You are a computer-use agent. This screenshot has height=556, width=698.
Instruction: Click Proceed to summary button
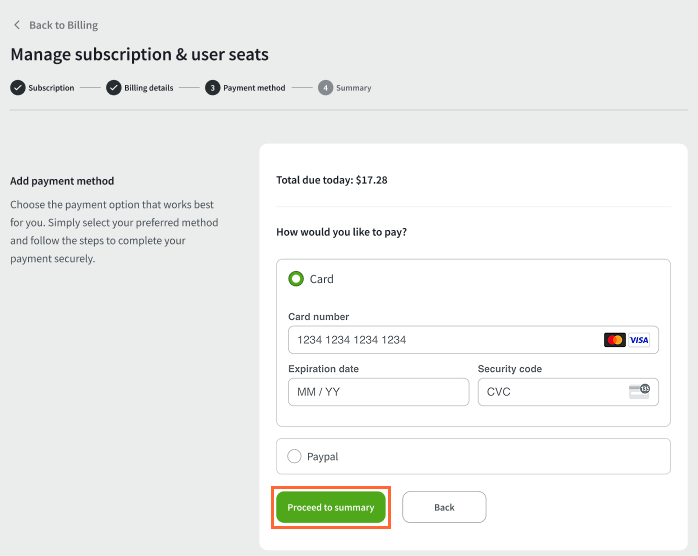pos(331,507)
